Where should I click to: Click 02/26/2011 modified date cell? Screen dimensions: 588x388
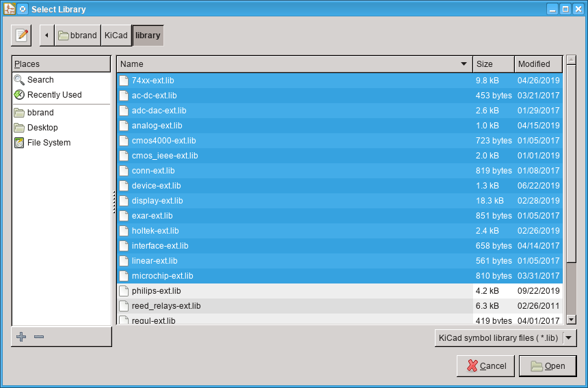point(539,306)
